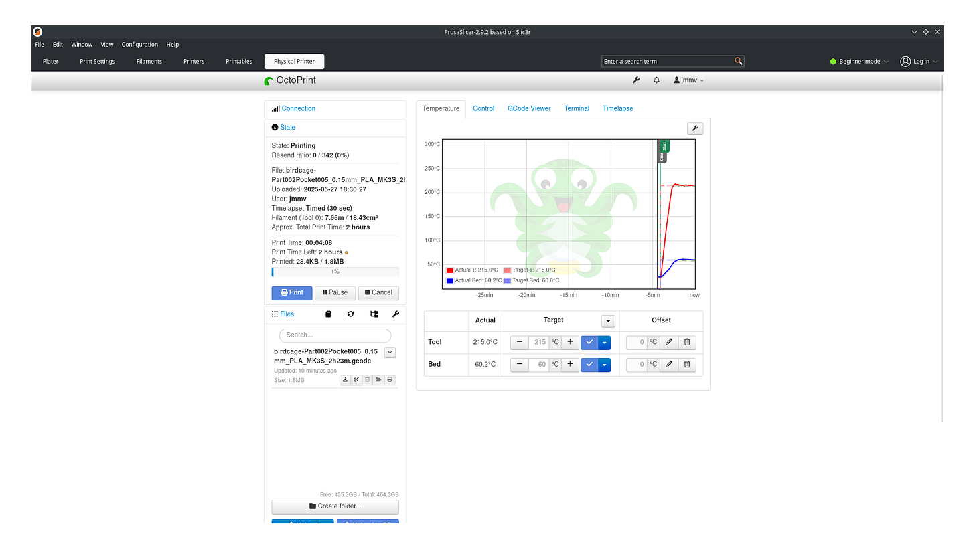Screen dimensions: 975x560
Task: Click the Log in user icon
Action: tap(905, 61)
